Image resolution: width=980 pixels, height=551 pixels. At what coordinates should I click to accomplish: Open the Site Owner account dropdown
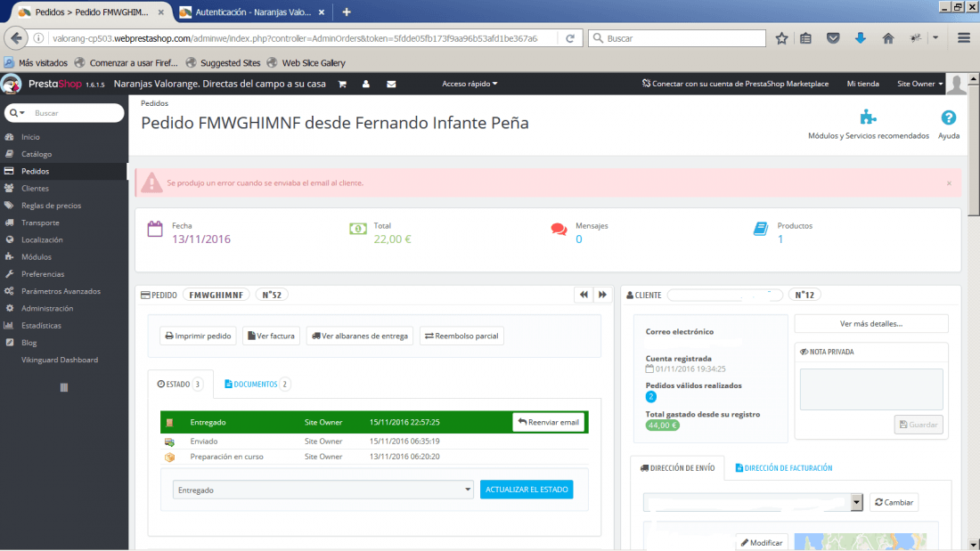(920, 84)
